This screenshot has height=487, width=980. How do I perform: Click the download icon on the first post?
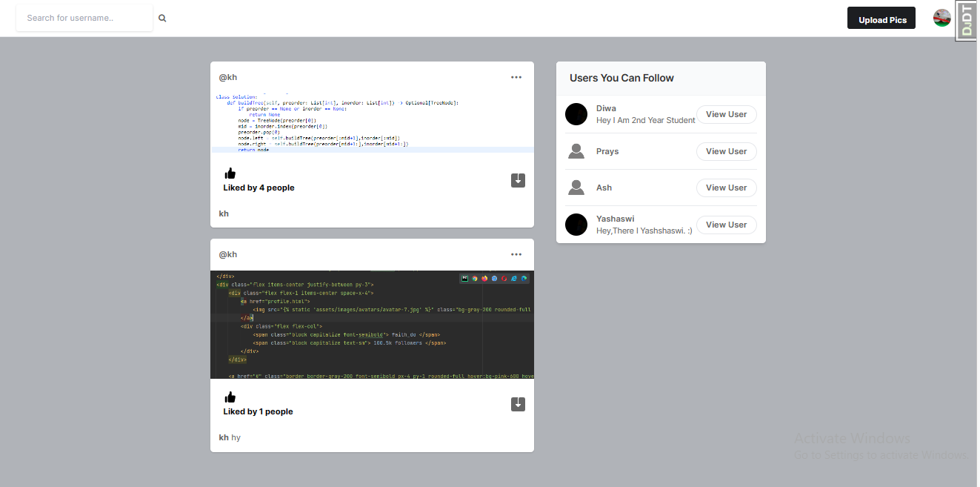coord(518,180)
